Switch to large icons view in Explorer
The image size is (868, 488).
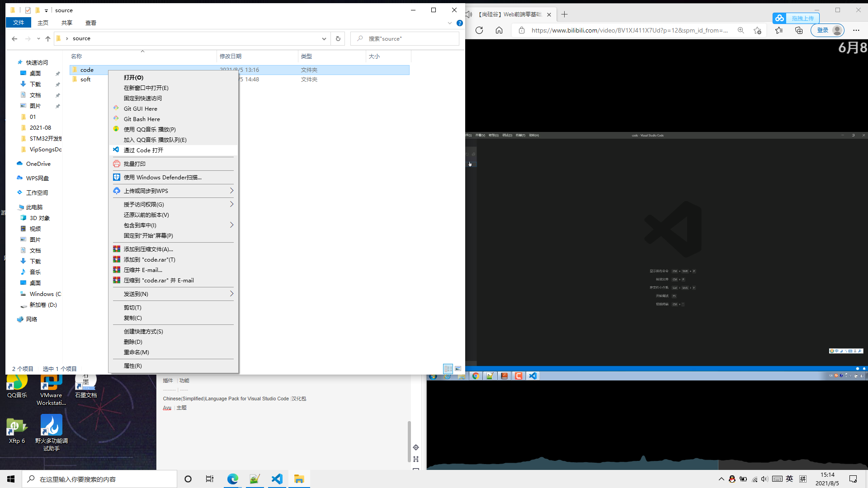(x=458, y=369)
